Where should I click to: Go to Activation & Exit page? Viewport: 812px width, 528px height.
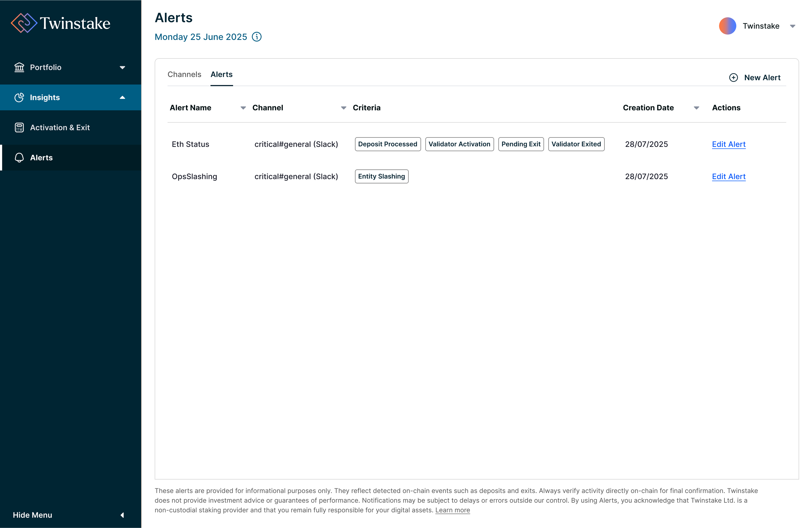(x=71, y=127)
